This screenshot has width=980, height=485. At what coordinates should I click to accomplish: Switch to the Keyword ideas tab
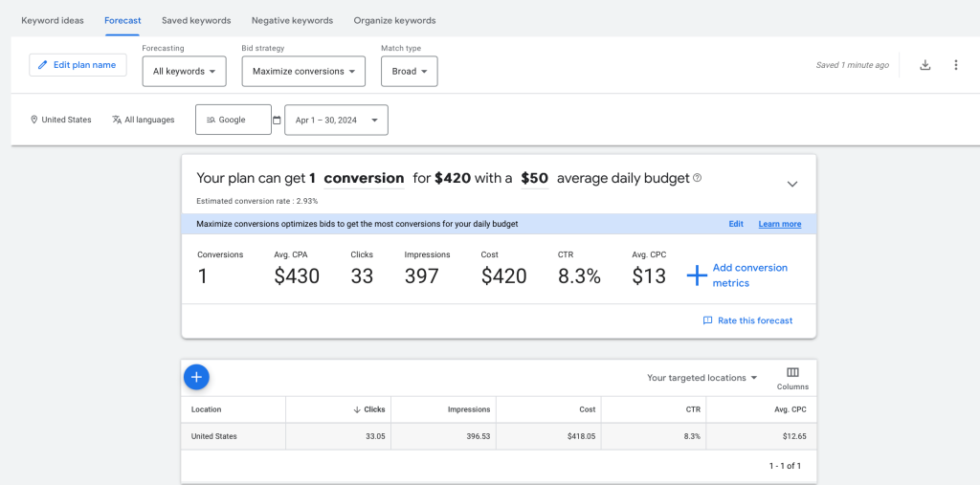(x=53, y=21)
